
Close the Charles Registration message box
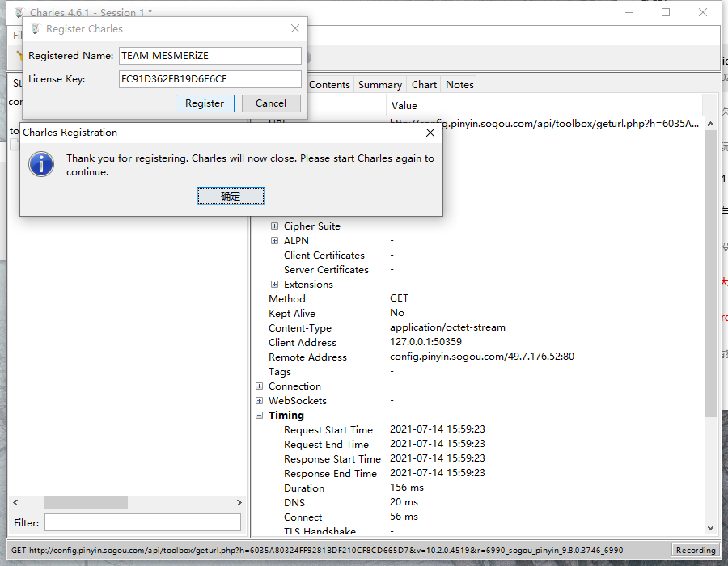430,133
